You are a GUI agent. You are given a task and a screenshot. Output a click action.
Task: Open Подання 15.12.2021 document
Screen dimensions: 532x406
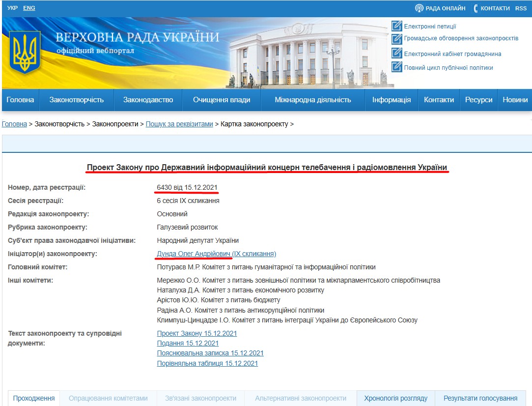point(188,343)
